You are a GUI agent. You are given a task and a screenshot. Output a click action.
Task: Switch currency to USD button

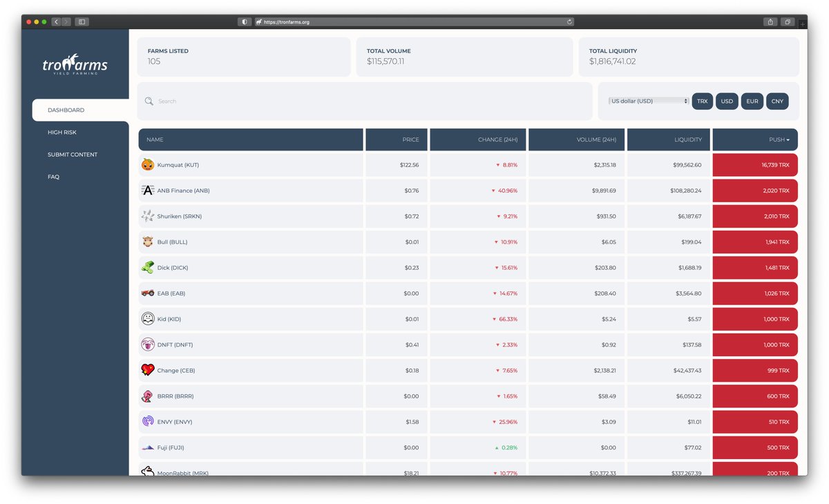point(727,101)
